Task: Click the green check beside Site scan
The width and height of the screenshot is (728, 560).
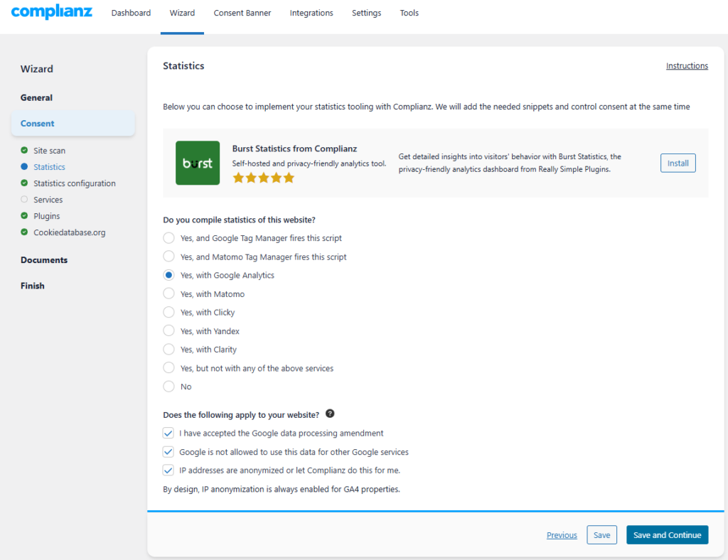Action: 24,150
